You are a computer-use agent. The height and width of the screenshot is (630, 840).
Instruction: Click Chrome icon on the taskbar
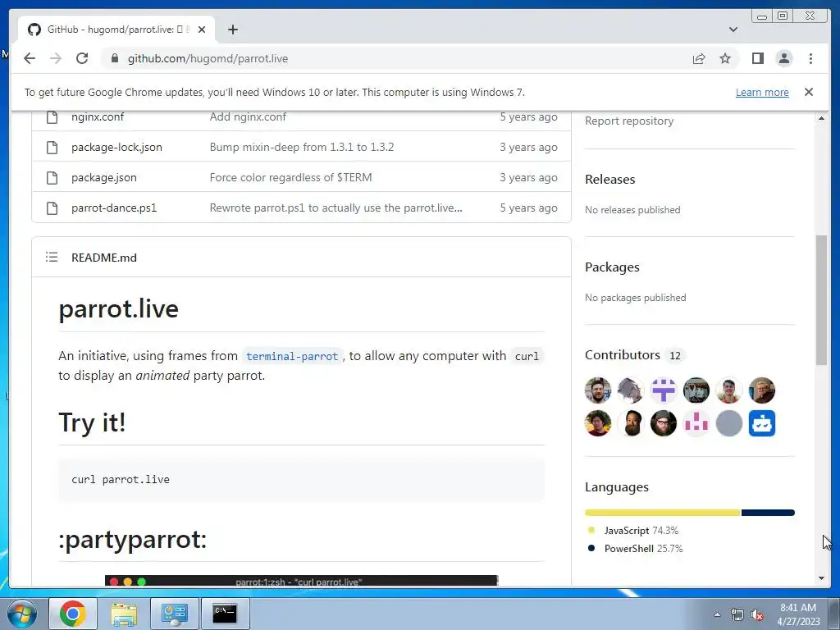pos(73,614)
